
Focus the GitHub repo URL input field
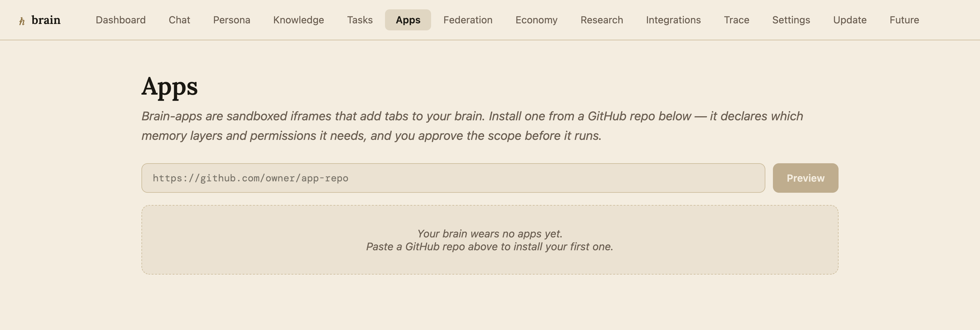point(453,178)
